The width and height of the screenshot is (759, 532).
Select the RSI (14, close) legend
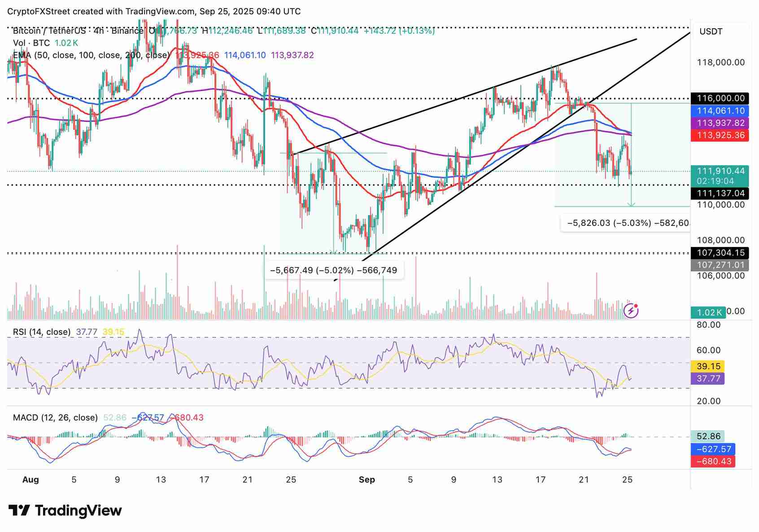42,332
